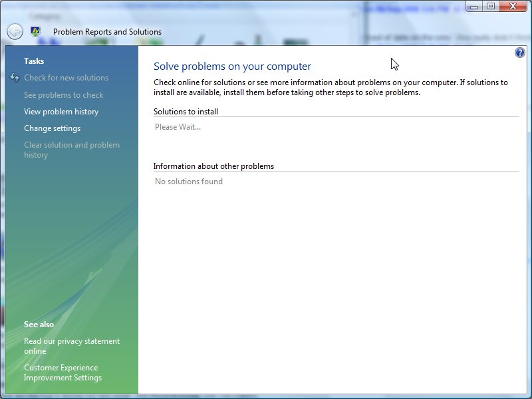Click the 'Solutions to install' section label

(x=186, y=112)
